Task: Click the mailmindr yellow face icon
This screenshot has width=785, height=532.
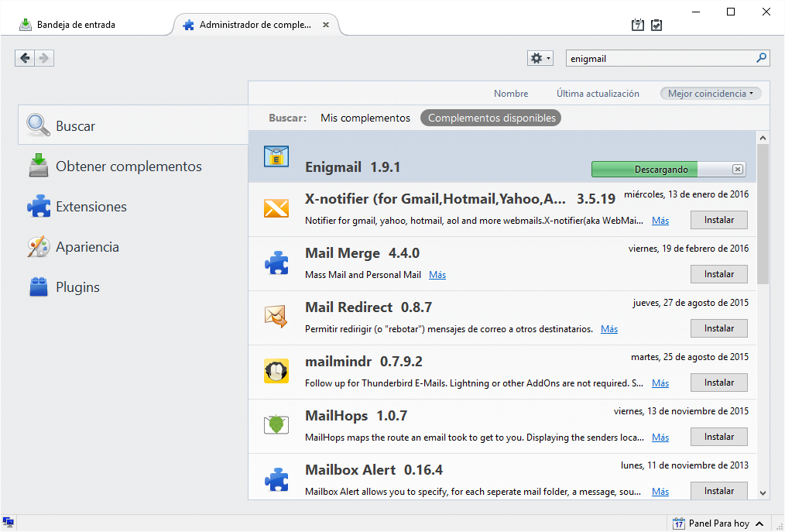Action: (276, 371)
